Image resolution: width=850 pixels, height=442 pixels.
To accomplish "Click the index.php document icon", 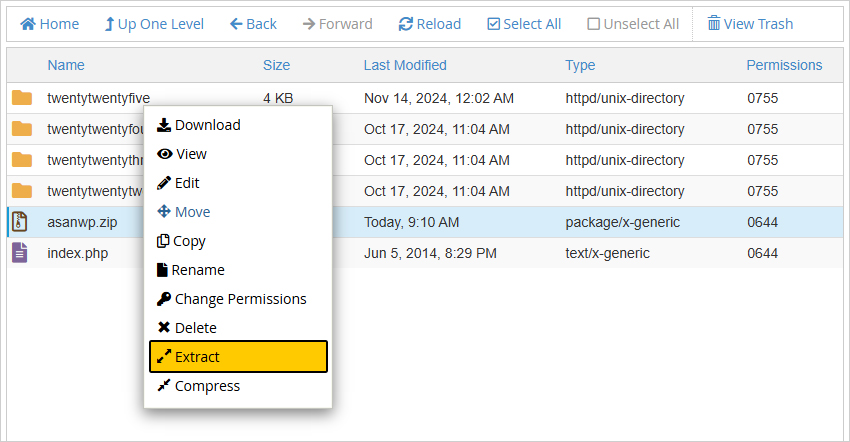I will (x=20, y=253).
